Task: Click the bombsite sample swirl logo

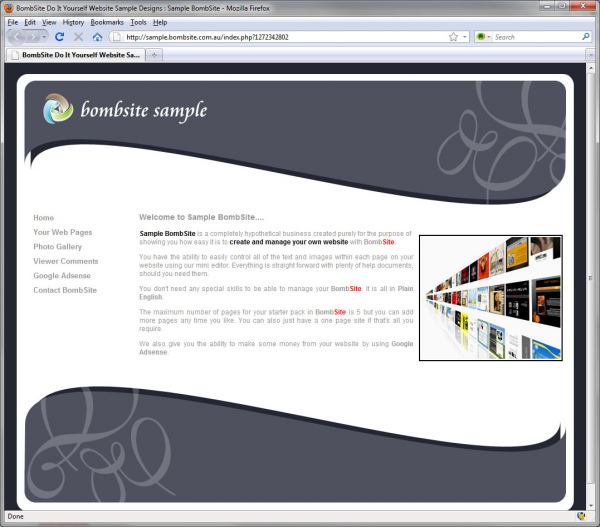Action: [x=58, y=109]
